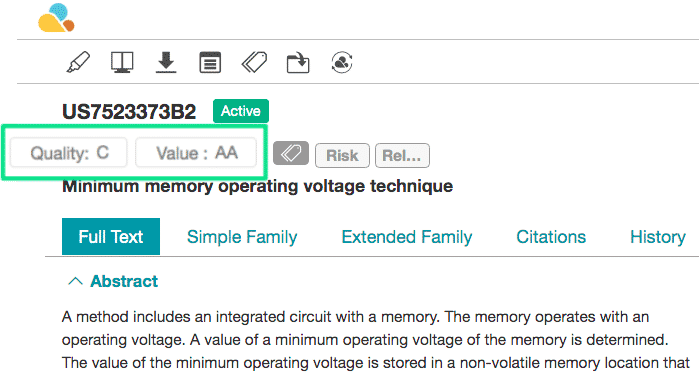Click the Risk button
The image size is (699, 378).
point(342,156)
